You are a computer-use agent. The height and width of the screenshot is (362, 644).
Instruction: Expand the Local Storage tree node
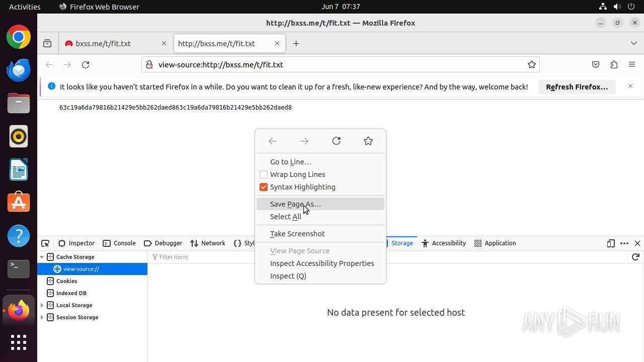coord(42,305)
